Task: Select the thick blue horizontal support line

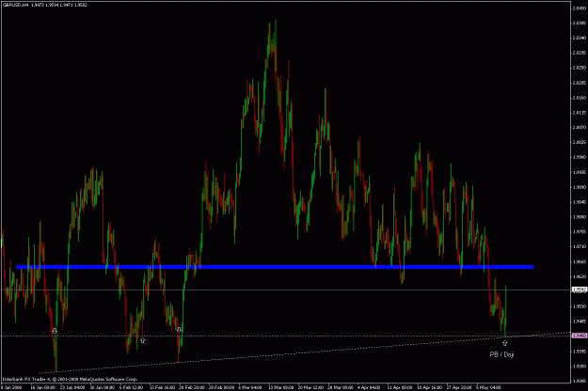Action: point(275,267)
